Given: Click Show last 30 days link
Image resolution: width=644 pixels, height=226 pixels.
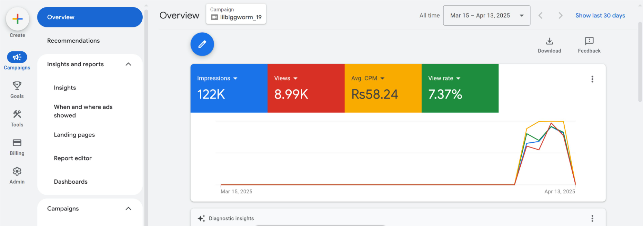Looking at the screenshot, I should (600, 16).
